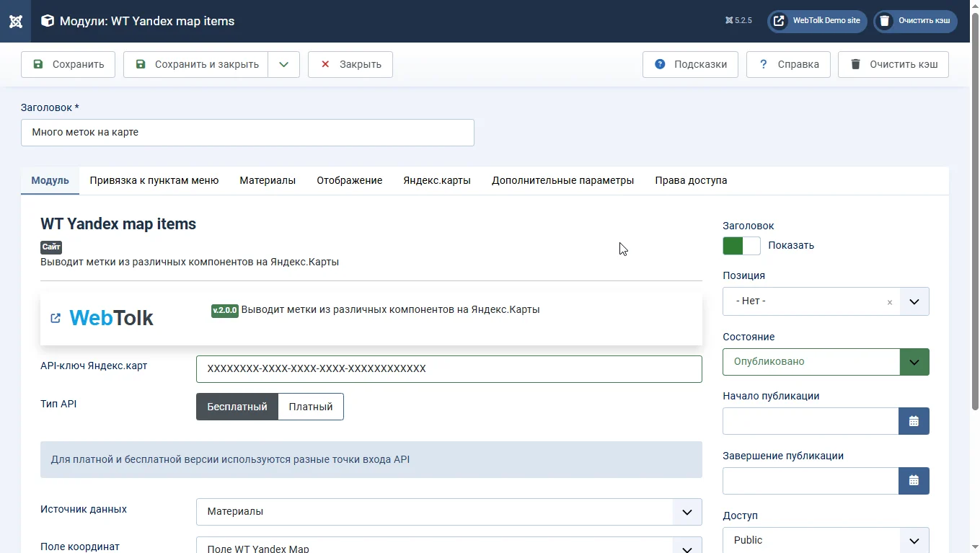980x553 pixels.
Task: Click trash icon in header clear cache pill
Action: tap(885, 21)
